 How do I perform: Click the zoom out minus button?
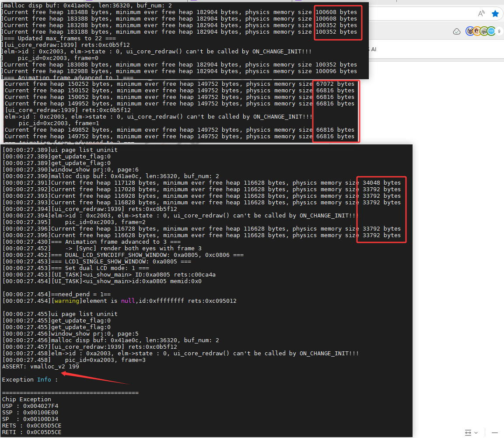click(495, 433)
